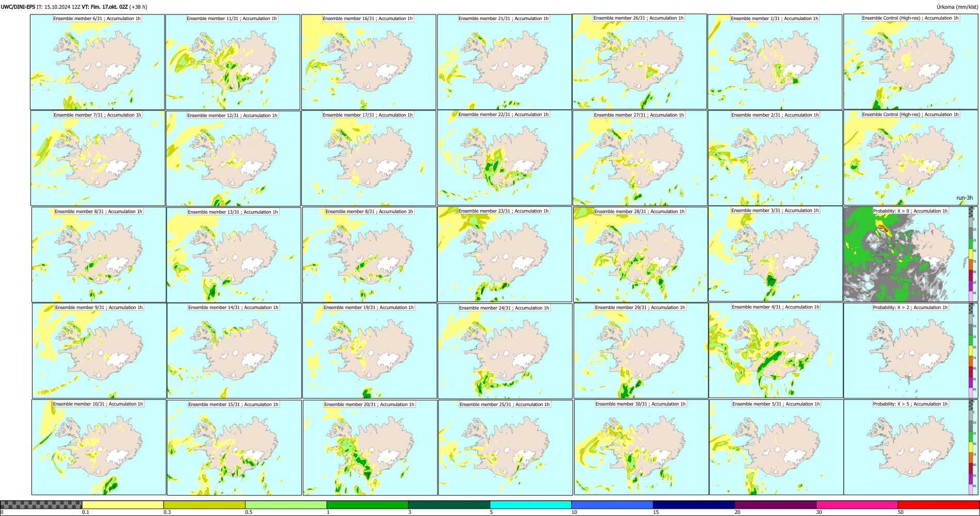Select the Ensemble member 1/31 map
The height and width of the screenshot is (516, 980).
tap(775, 62)
